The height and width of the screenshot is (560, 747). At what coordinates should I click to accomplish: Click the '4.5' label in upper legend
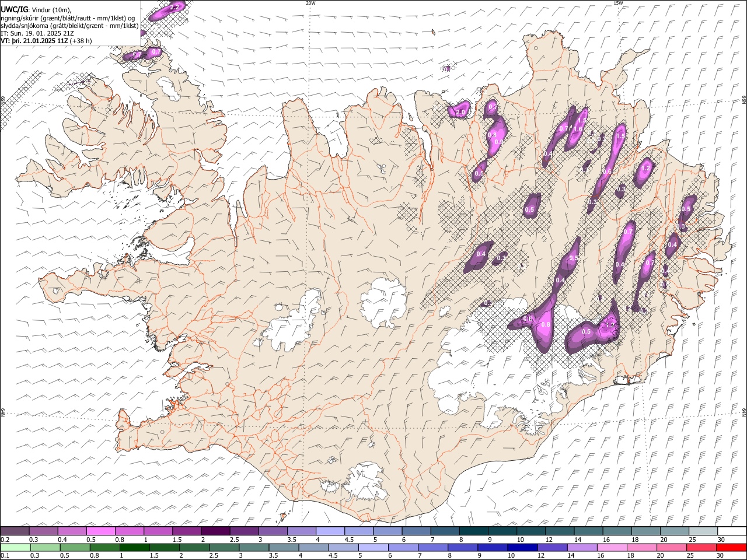tap(349, 540)
